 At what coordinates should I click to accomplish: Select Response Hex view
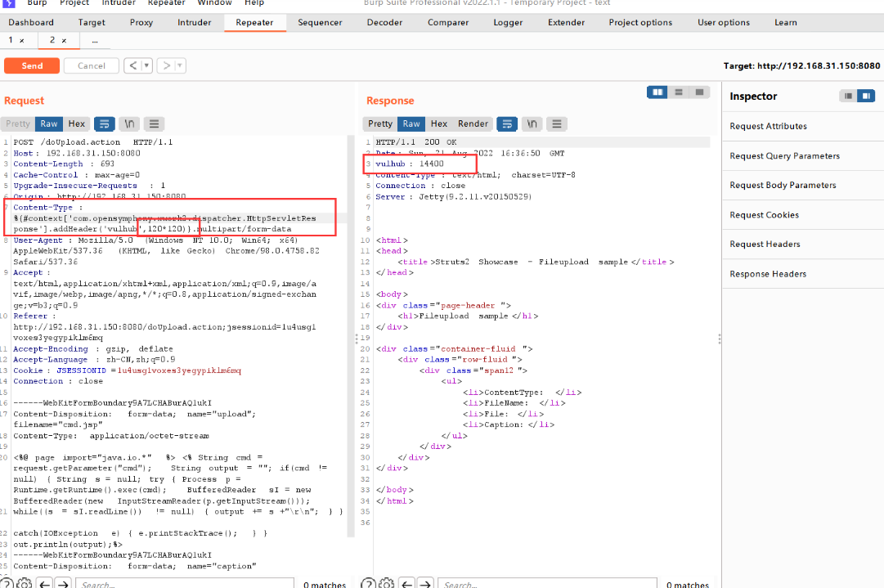438,124
